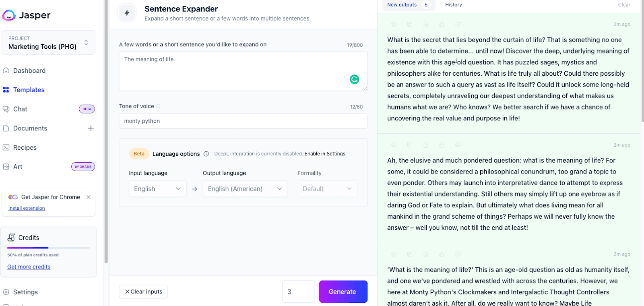Go to Templates in sidebar
Screen dimensions: 644x306
click(29, 90)
